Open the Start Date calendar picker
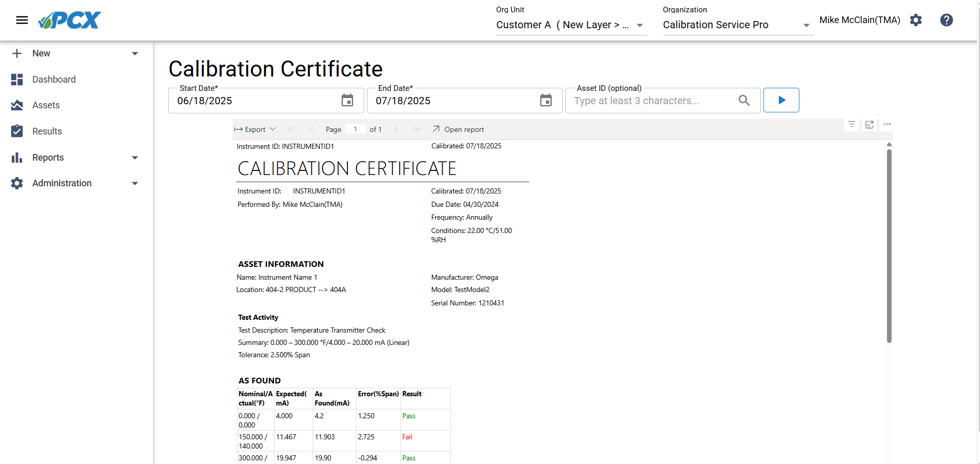Image resolution: width=980 pixels, height=464 pixels. pos(347,100)
